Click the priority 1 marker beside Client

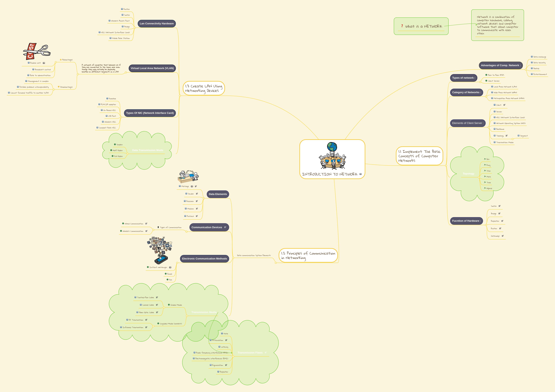pyautogui.click(x=495, y=105)
